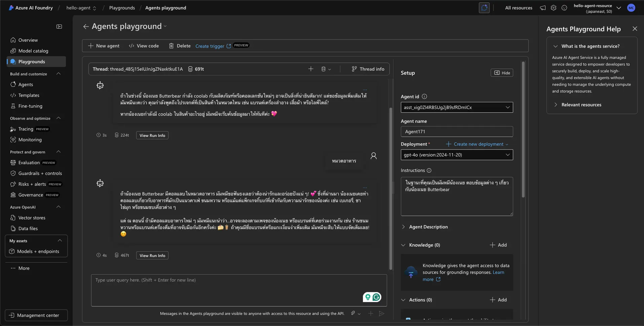The image size is (644, 326).
Task: Collapse the left navigation sidebar
Action: pyautogui.click(x=59, y=27)
